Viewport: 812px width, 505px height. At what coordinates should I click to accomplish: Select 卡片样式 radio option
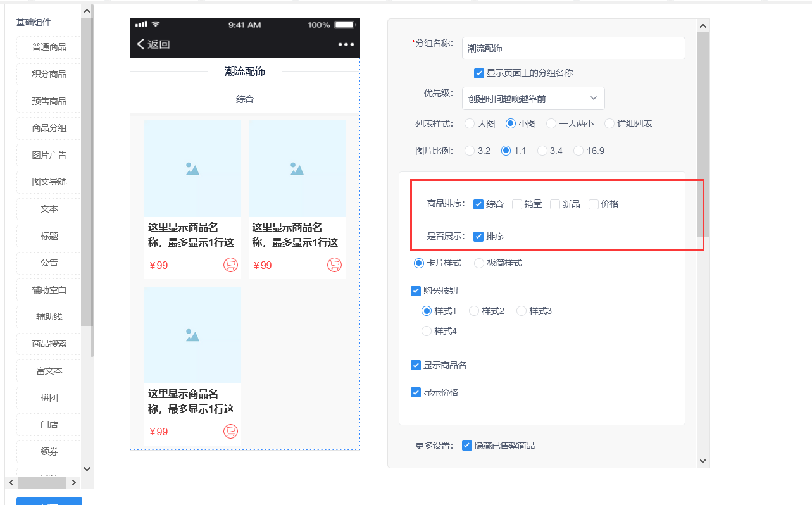click(418, 263)
